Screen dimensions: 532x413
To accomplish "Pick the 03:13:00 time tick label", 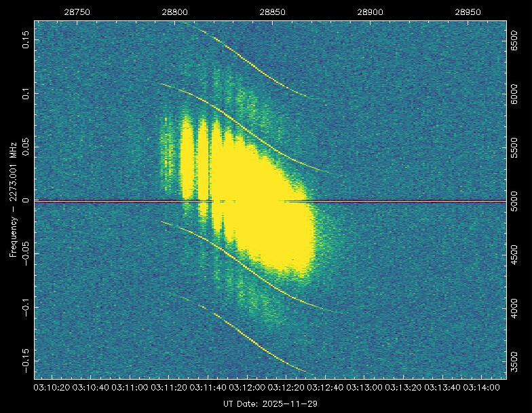I will point(365,387).
